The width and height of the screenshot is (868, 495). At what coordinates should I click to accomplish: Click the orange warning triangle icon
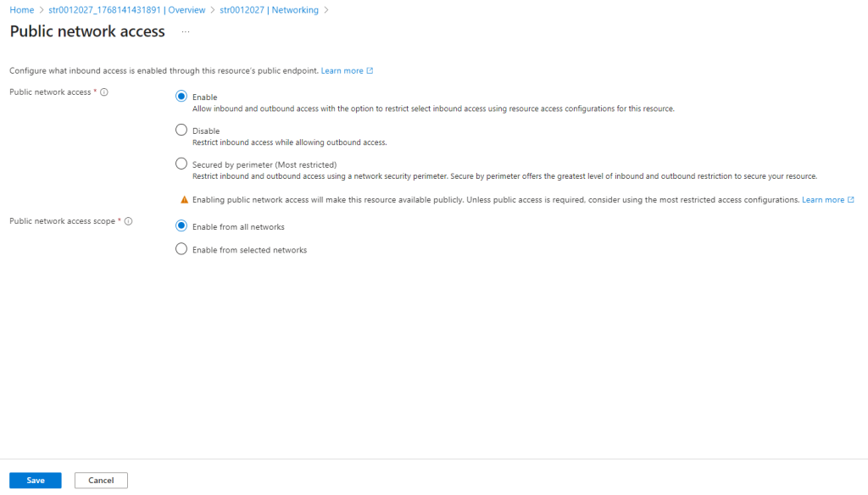(185, 200)
